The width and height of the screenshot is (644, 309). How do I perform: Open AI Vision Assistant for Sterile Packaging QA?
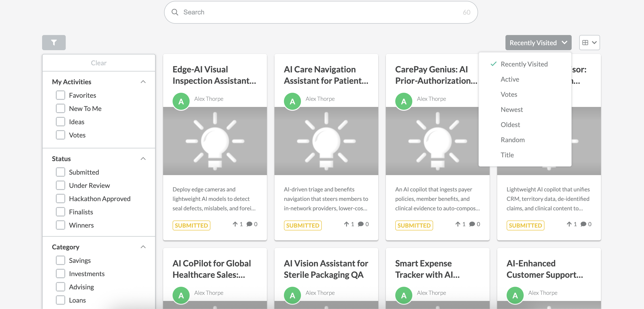click(326, 269)
